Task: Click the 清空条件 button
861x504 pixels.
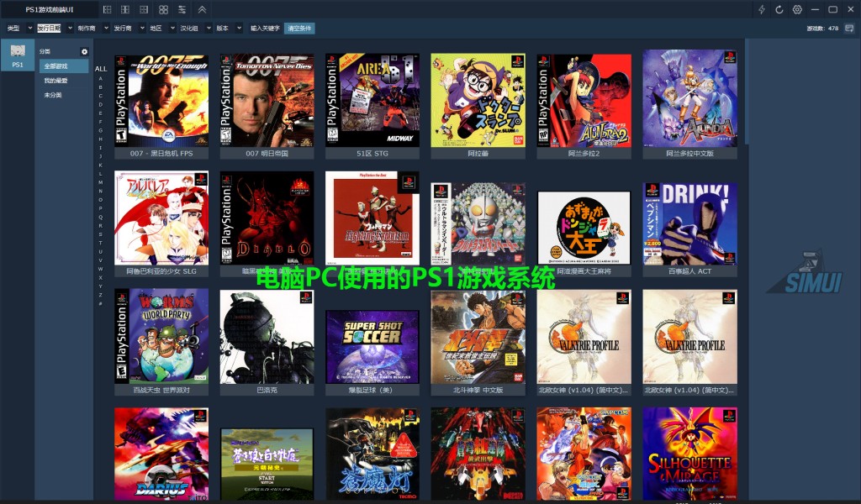Action: click(x=299, y=28)
